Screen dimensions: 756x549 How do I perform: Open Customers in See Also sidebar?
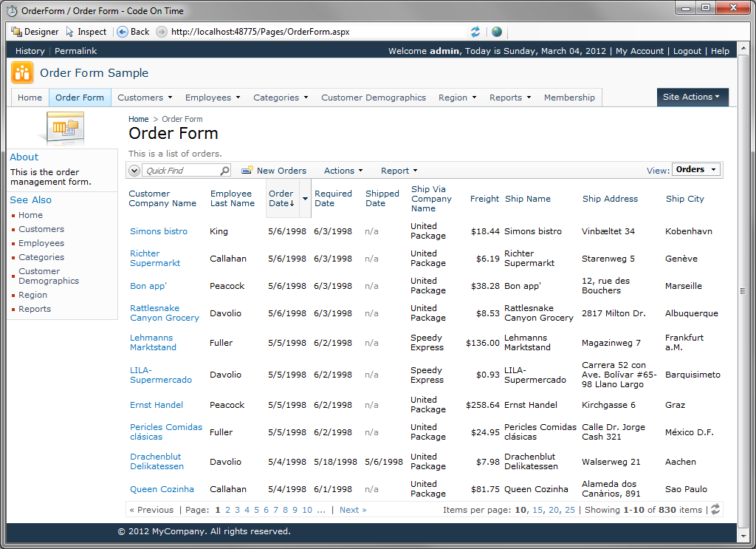click(41, 229)
